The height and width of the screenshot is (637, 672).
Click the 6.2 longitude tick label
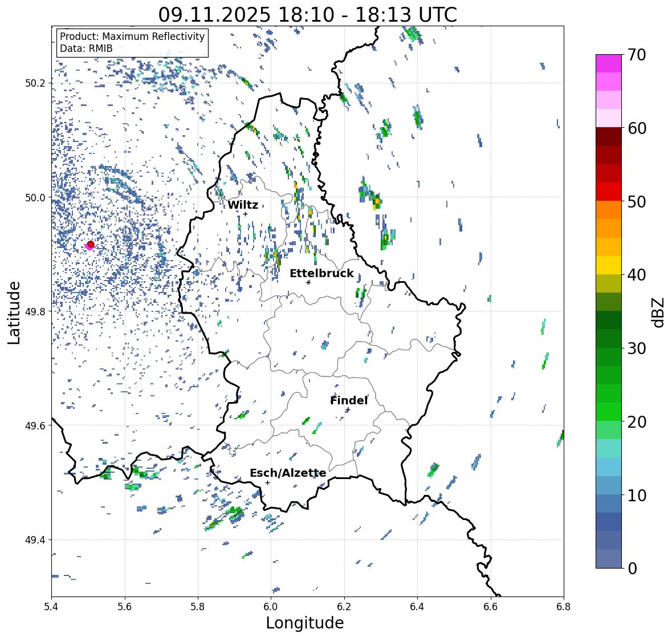click(x=344, y=607)
